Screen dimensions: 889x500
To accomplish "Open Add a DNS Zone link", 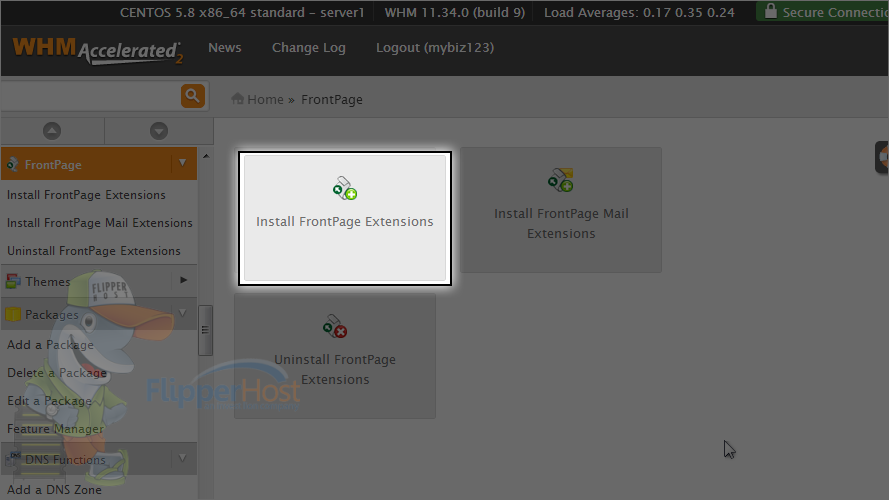I will (x=54, y=490).
